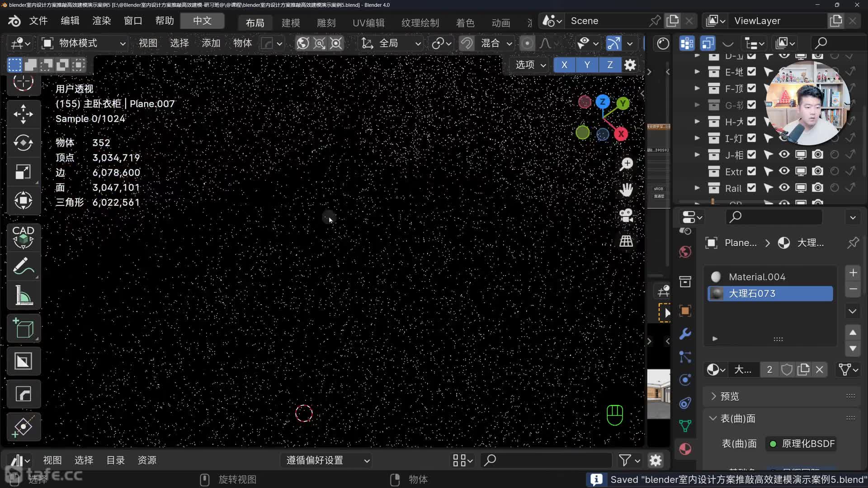Screen dimensions: 868x488
Task: Open Material Properties in the properties sidebar
Action: [685, 449]
